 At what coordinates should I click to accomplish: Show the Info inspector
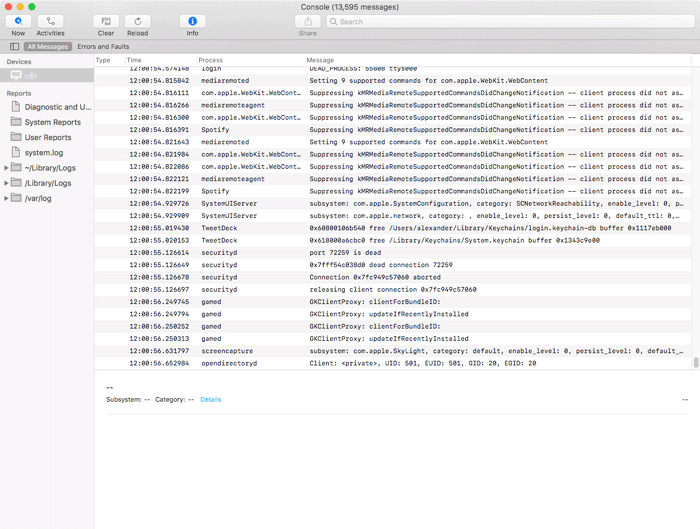(192, 21)
